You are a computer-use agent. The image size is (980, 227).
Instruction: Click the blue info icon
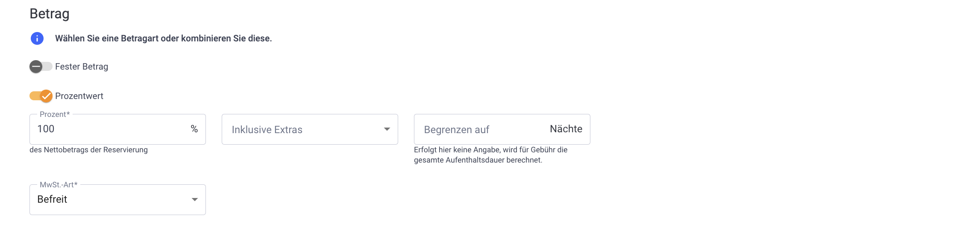click(37, 38)
